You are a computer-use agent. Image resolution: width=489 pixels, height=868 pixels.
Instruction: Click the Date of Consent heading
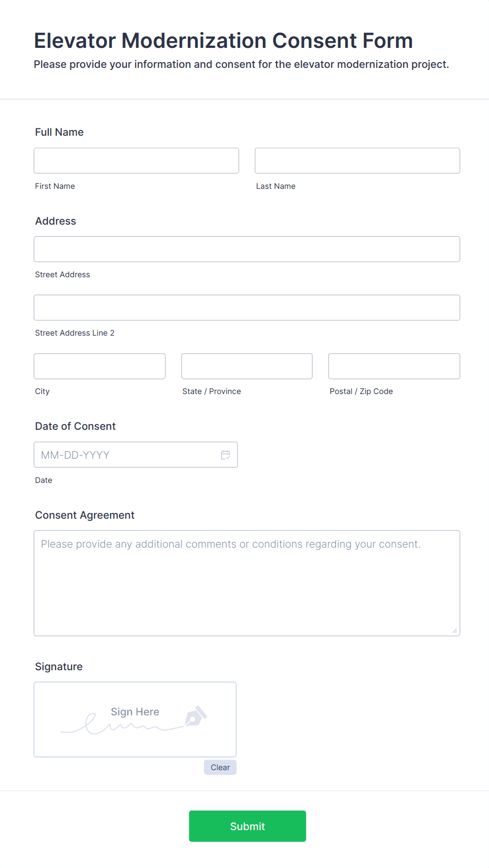[75, 426]
